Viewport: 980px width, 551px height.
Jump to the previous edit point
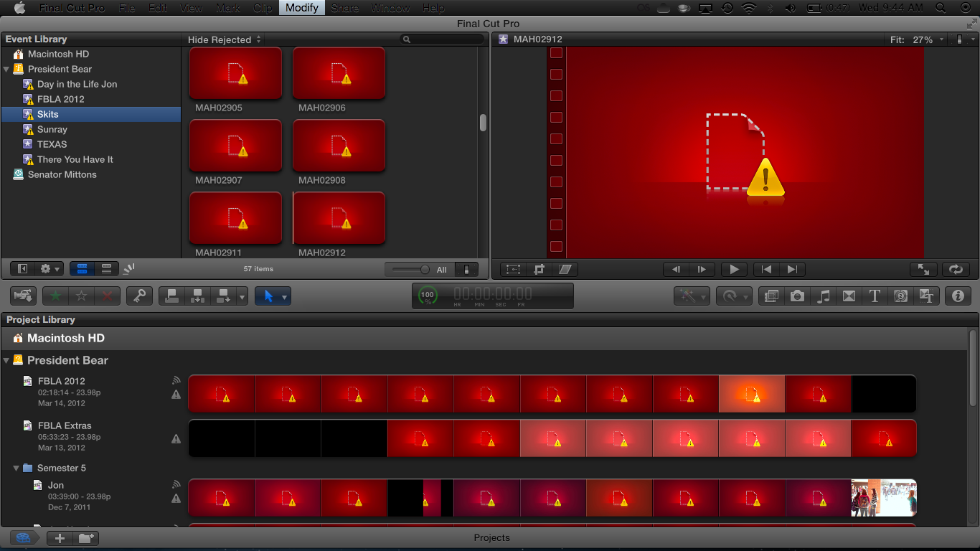pyautogui.click(x=766, y=270)
